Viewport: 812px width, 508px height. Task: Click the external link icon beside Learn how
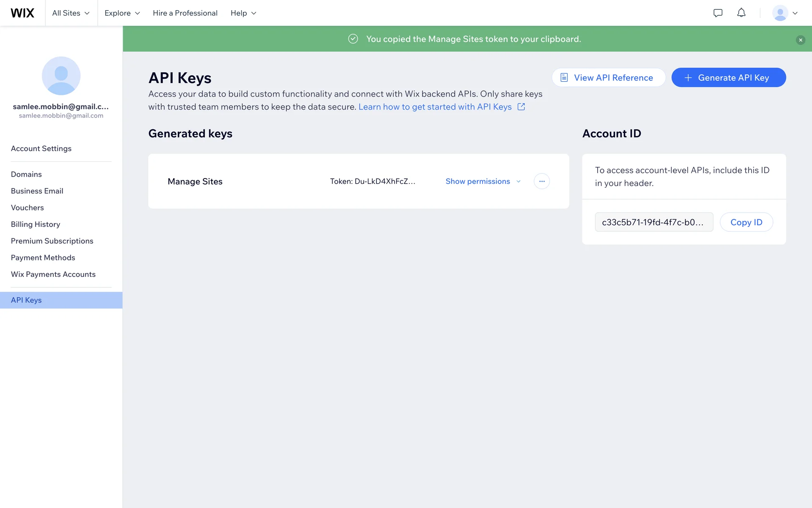521,107
